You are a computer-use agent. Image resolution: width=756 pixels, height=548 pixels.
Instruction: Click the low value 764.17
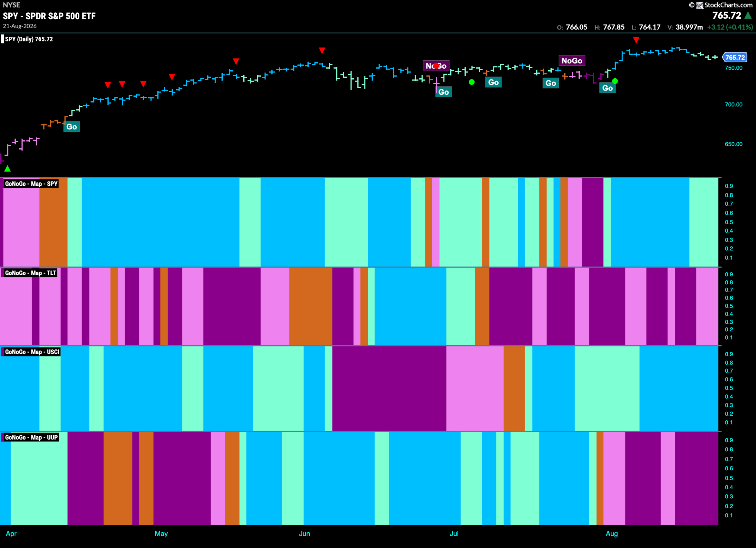pyautogui.click(x=650, y=27)
